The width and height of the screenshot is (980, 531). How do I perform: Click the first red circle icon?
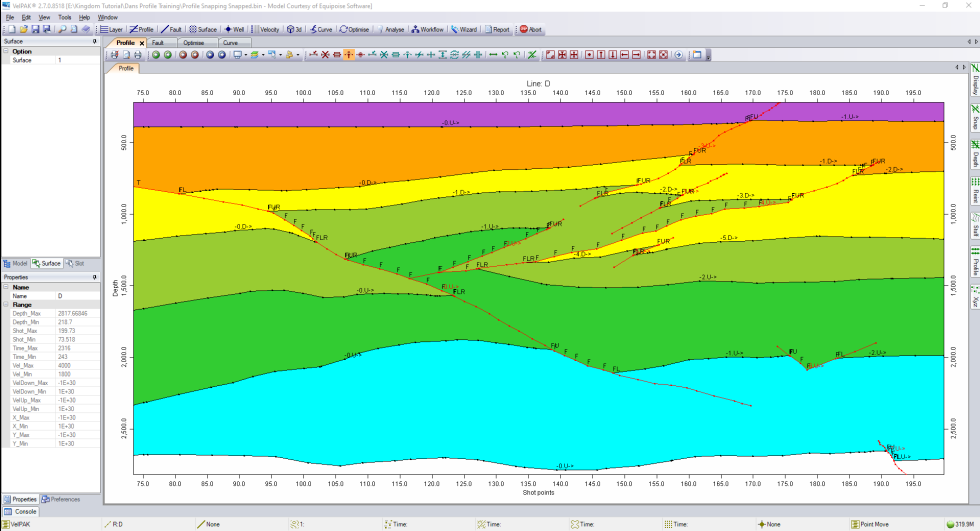182,55
